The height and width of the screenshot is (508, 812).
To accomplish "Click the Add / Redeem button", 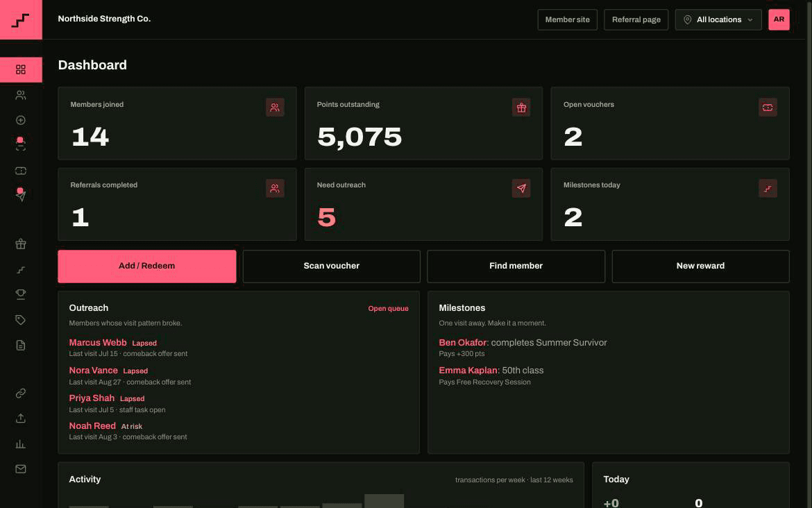I will 147,266.
